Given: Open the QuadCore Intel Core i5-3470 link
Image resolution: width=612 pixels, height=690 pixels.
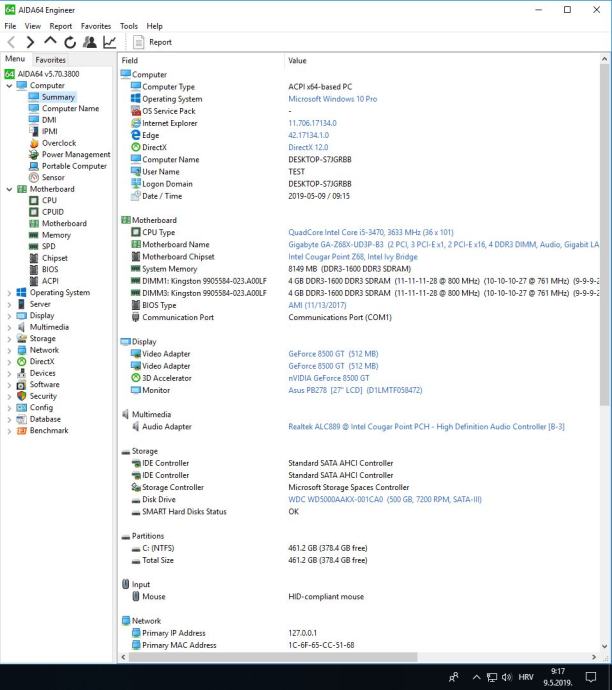Looking at the screenshot, I should pyautogui.click(x=371, y=232).
